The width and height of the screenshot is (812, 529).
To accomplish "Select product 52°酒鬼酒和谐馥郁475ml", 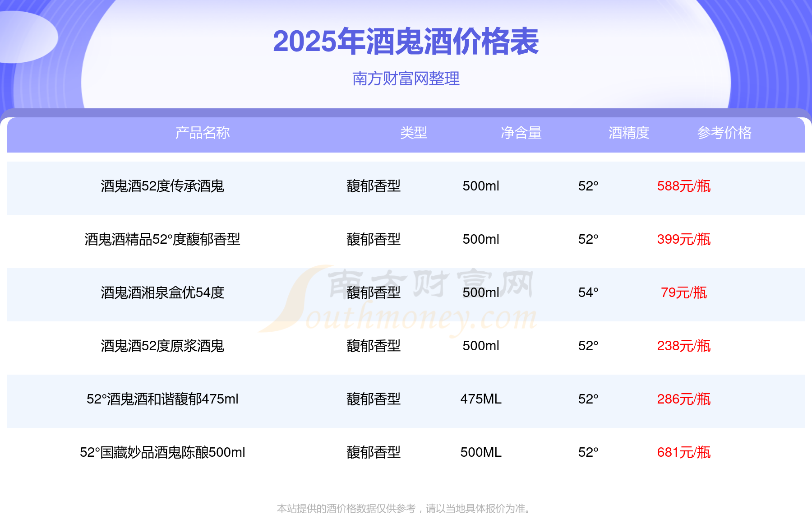I will (162, 399).
